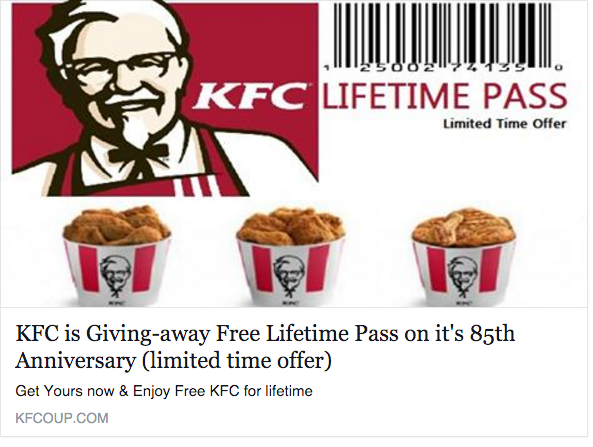Open the Free Lifetime Pass headline link
The width and height of the screenshot is (593, 447).
tap(265, 347)
